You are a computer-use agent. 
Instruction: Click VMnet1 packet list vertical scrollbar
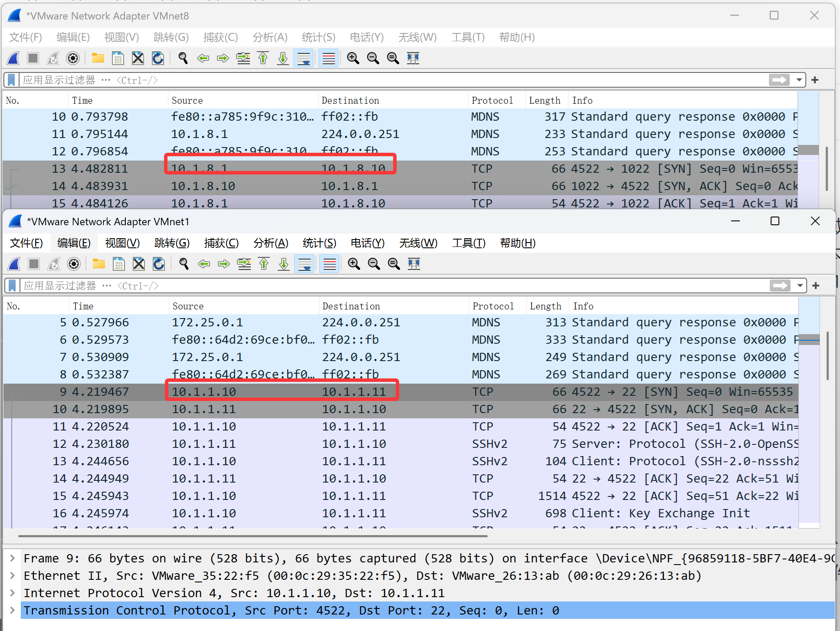pos(827,356)
